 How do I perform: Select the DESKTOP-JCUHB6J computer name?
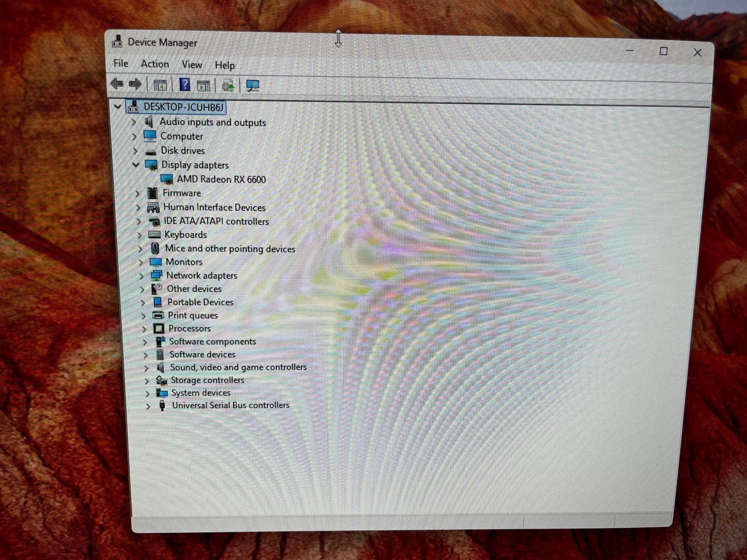tap(183, 107)
